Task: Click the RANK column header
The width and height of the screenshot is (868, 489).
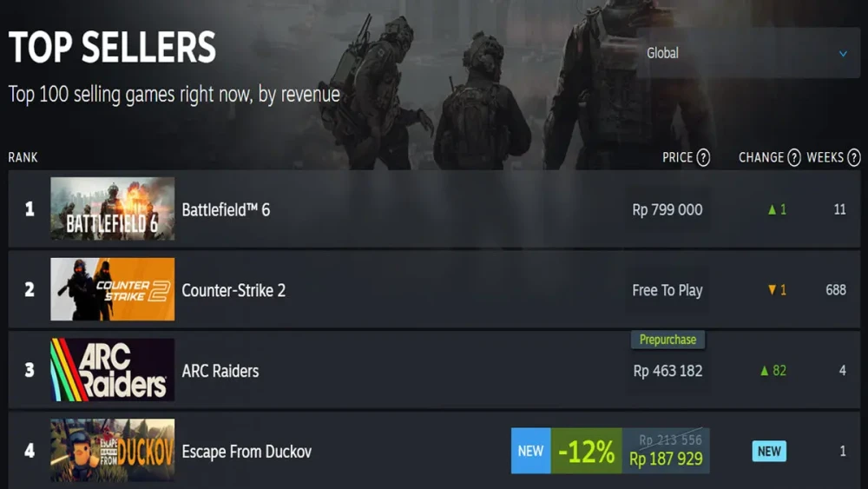Action: pos(23,158)
